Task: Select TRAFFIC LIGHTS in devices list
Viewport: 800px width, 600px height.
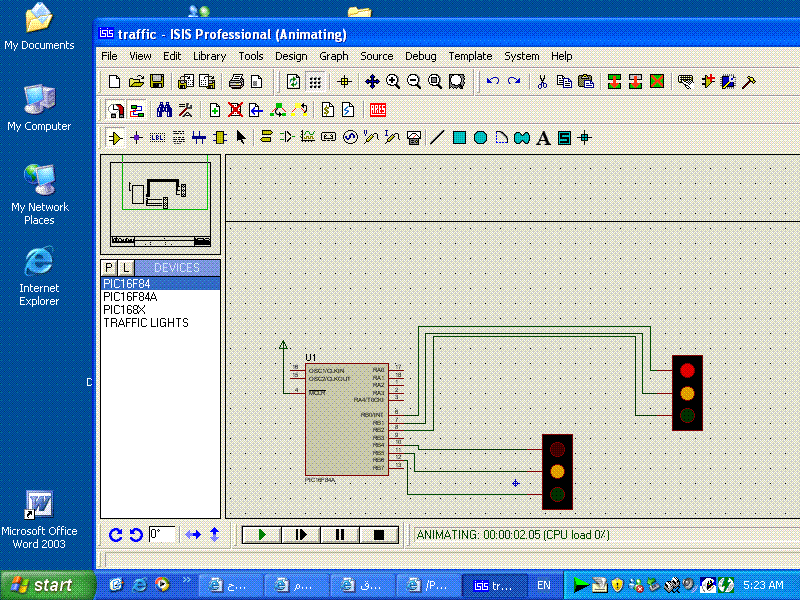Action: point(161,323)
